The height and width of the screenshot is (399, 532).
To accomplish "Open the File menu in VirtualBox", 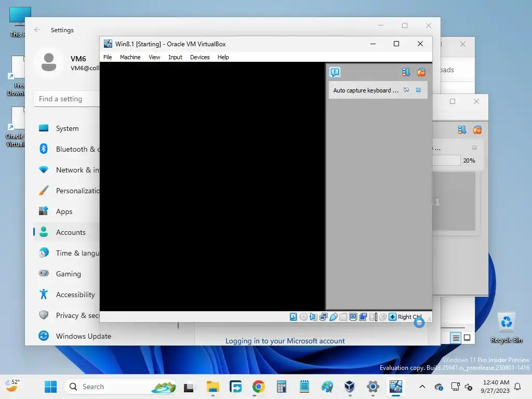I will (x=108, y=57).
